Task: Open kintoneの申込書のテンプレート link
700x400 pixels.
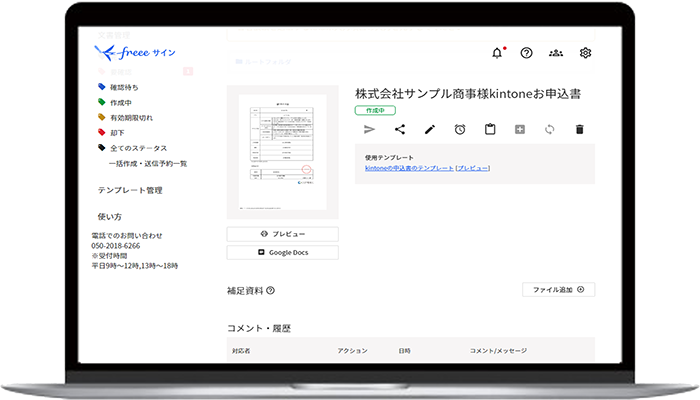Action: tap(409, 168)
